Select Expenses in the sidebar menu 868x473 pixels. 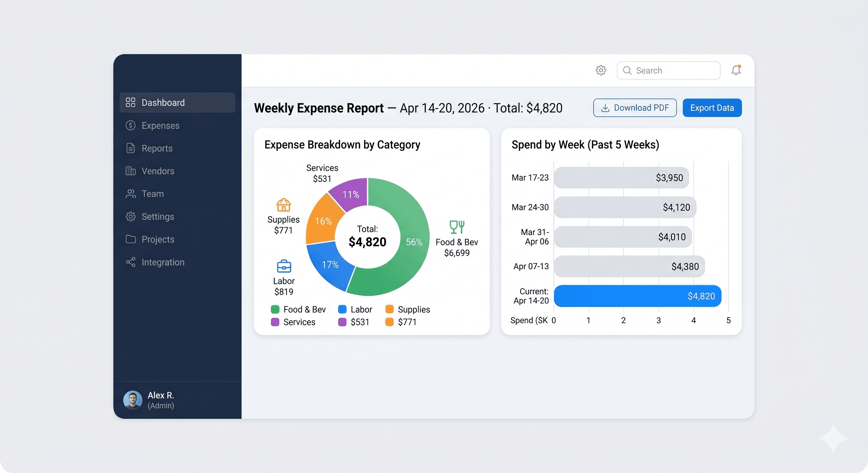160,125
